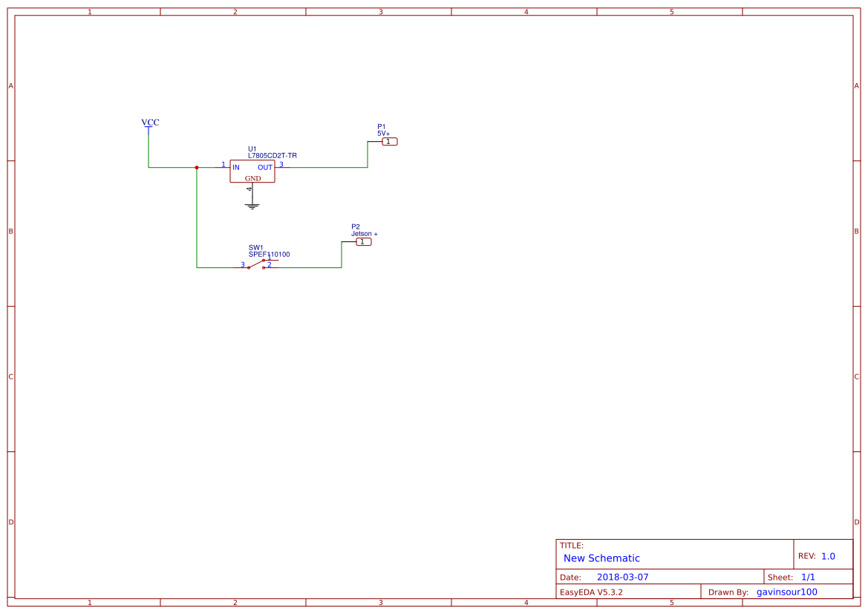Viewport: 868px width, 614px height.
Task: Click the EasyEDA V5.3.2 version label
Action: [x=590, y=592]
